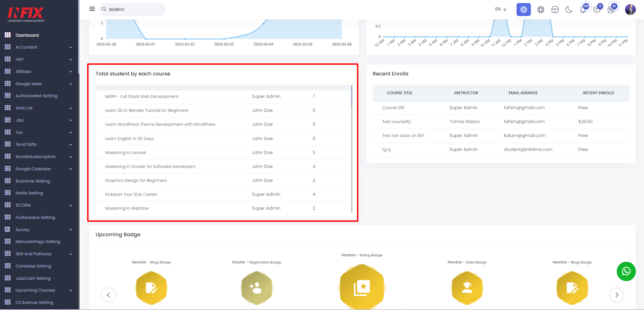Focus the SEARCH input field
This screenshot has height=310, width=644.
pos(132,10)
